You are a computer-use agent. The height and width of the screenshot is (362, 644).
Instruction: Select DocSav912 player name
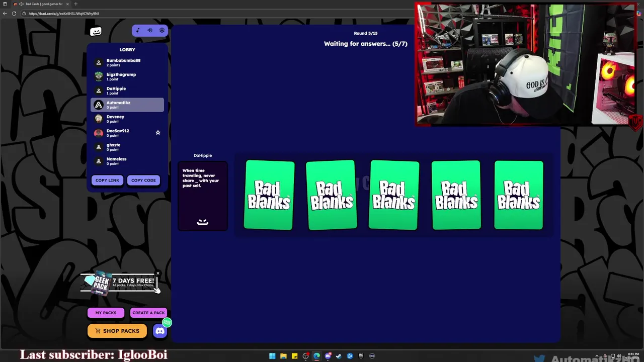coord(118,131)
